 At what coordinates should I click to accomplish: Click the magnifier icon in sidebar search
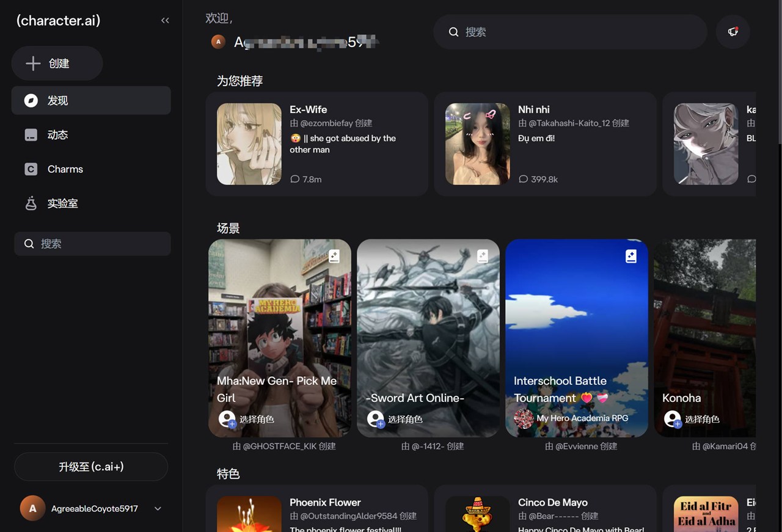(29, 244)
